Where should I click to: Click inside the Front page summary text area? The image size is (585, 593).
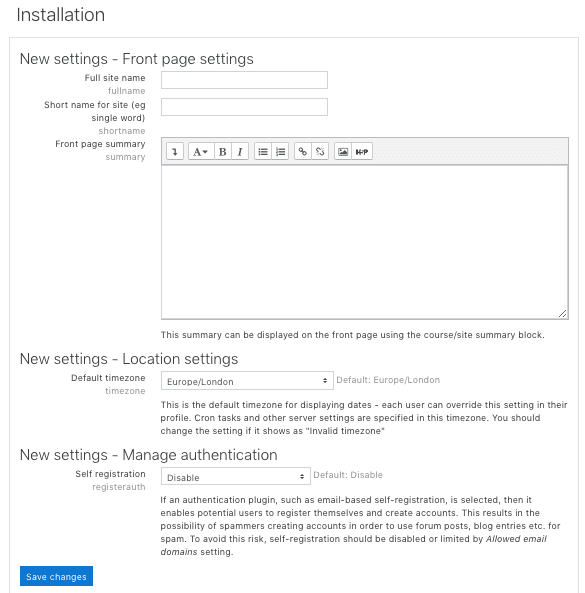click(365, 242)
